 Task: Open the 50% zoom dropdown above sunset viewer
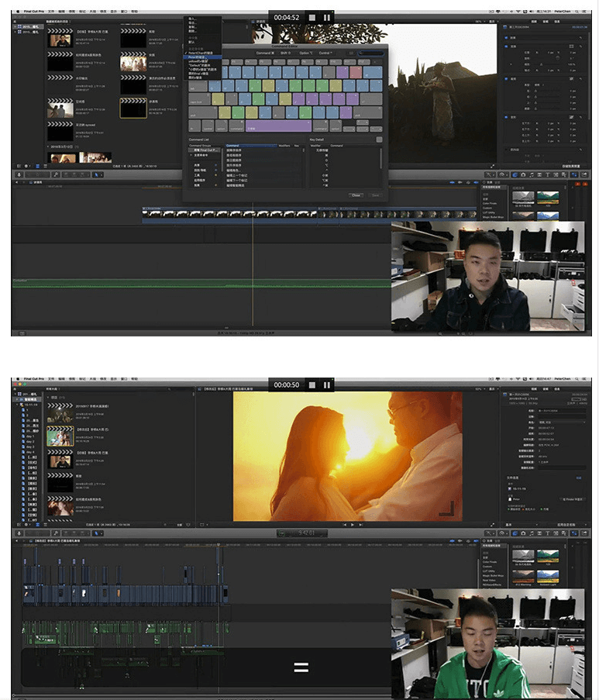[478, 389]
